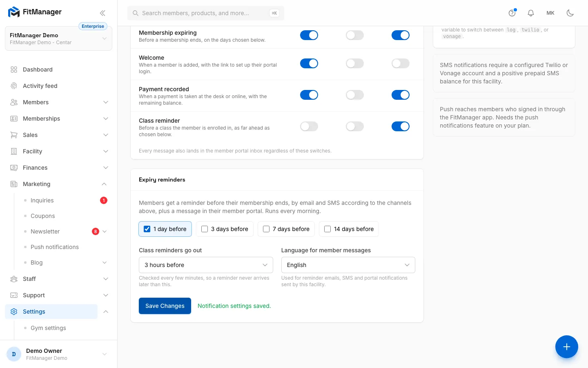Click the FitManager logo icon

(x=14, y=12)
